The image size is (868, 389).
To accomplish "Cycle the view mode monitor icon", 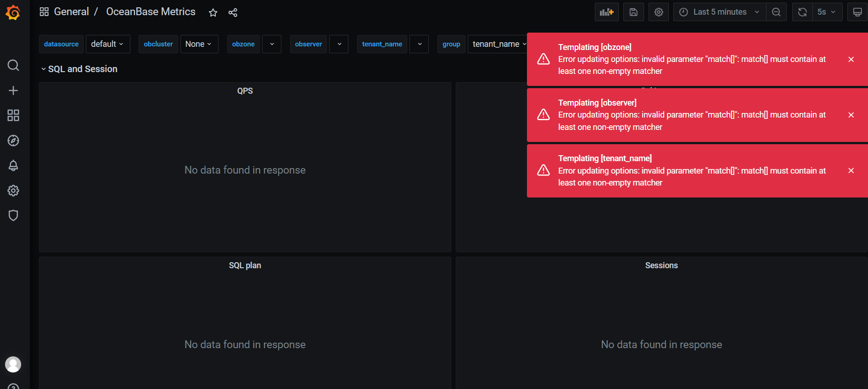I will point(857,12).
